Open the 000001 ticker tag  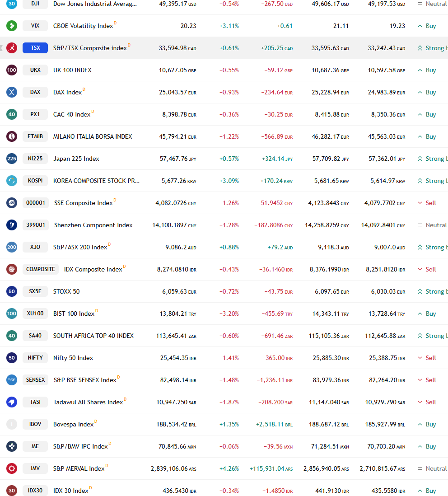click(35, 203)
